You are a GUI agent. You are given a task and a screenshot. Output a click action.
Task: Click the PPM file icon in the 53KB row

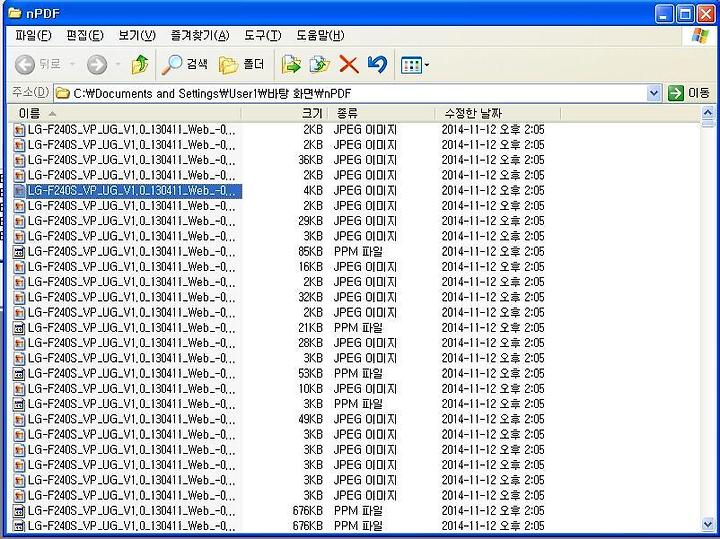[19, 374]
